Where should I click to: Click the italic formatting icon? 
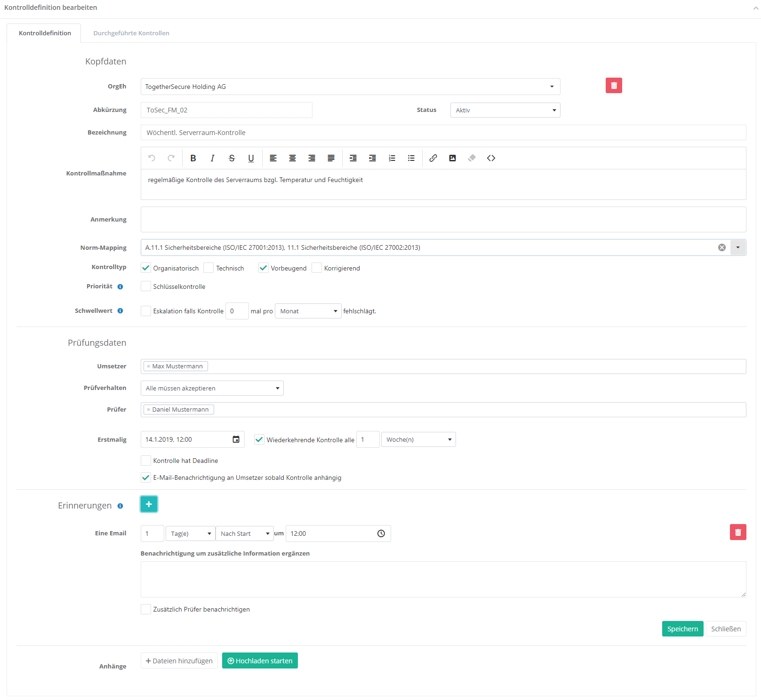point(212,158)
